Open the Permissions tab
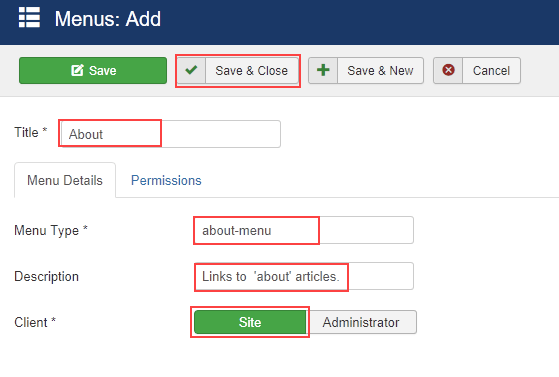 tap(166, 180)
